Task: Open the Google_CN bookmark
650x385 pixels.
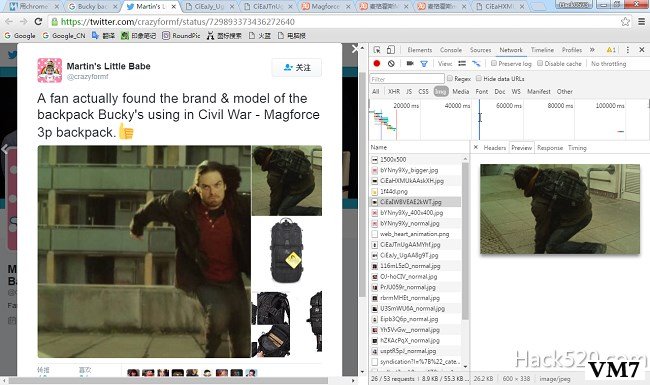Action: pyautogui.click(x=64, y=36)
